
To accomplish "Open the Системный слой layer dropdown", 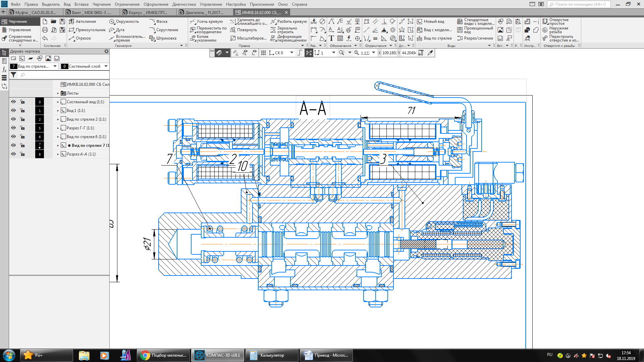I will pyautogui.click(x=106, y=66).
